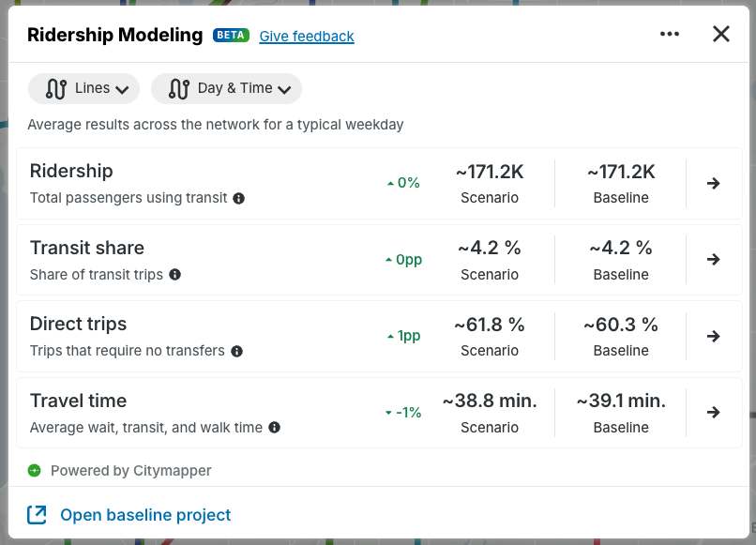Click the green Citymapper logo dot
Screen dimensions: 756x545
pos(35,470)
